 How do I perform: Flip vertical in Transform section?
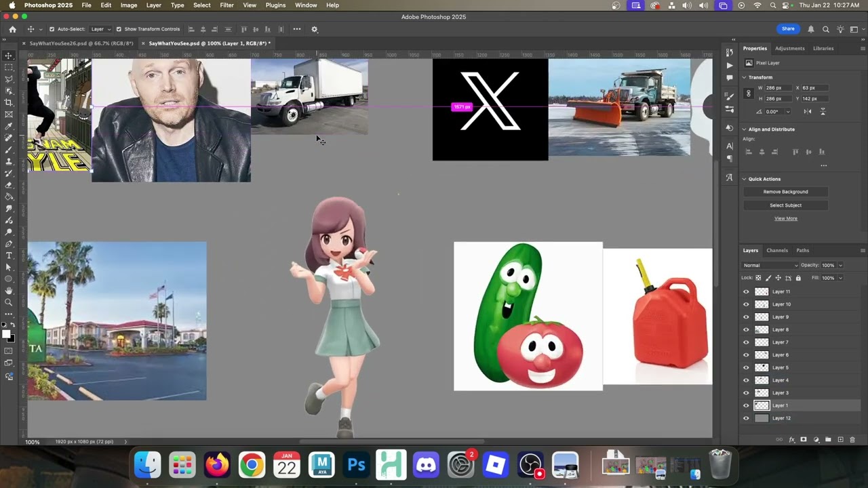coord(823,111)
